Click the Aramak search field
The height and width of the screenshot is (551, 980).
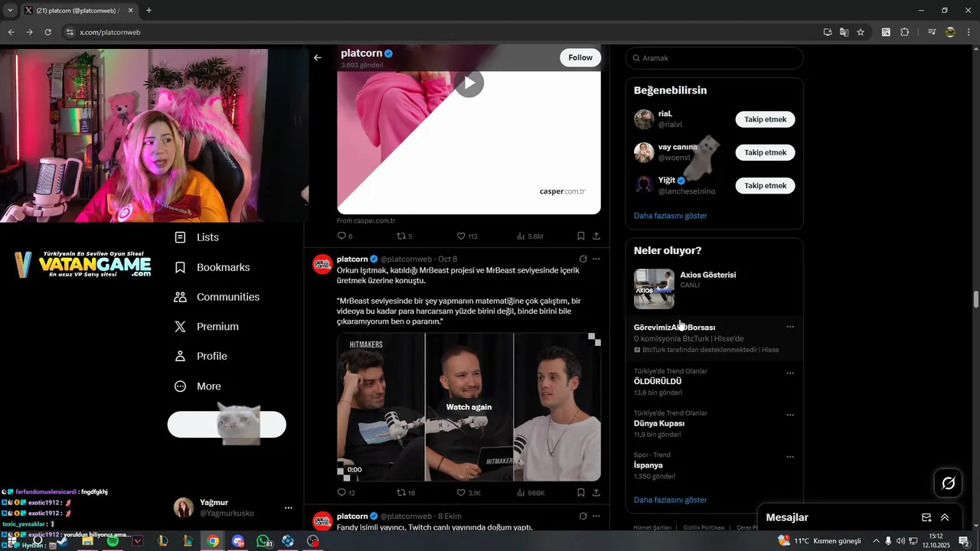pos(714,58)
